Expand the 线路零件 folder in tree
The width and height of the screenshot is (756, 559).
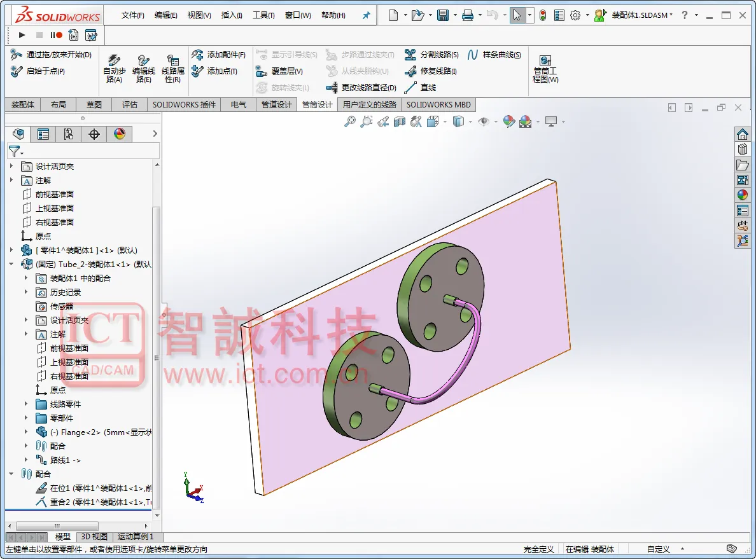click(x=26, y=404)
